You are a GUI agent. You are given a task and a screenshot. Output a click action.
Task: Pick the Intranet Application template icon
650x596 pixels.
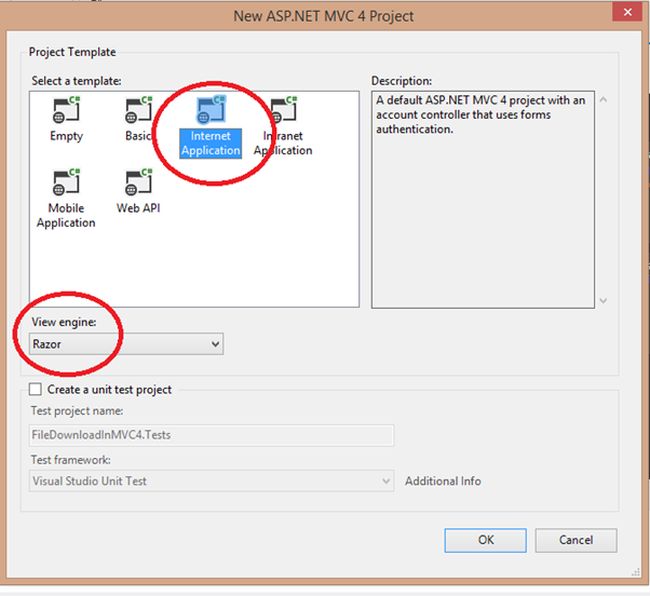pyautogui.click(x=284, y=110)
